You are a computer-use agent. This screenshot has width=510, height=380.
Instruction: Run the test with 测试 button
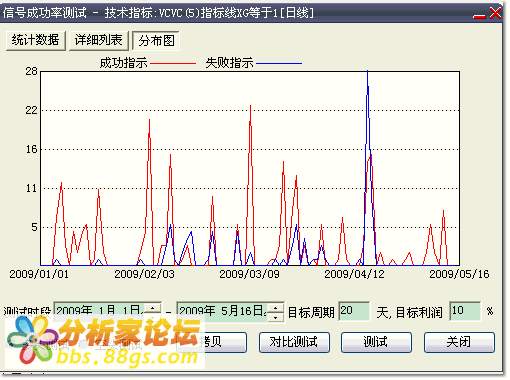coord(376,342)
